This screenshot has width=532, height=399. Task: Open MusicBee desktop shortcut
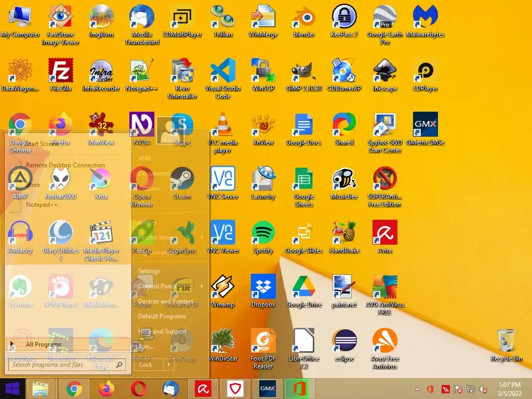[x=344, y=183]
